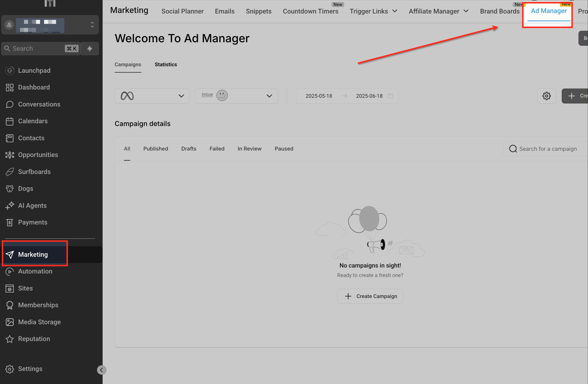Collapse the sidebar with arrow button
This screenshot has height=384, width=588.
[101, 370]
